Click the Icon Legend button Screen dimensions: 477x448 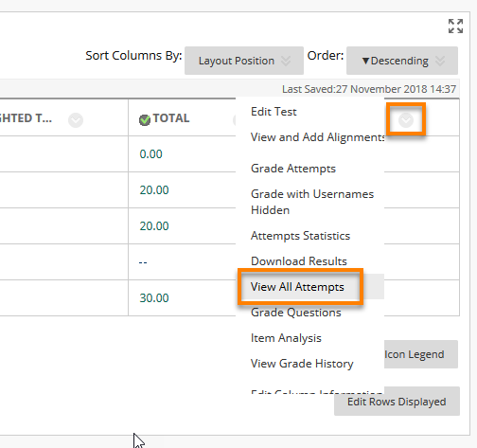(421, 354)
